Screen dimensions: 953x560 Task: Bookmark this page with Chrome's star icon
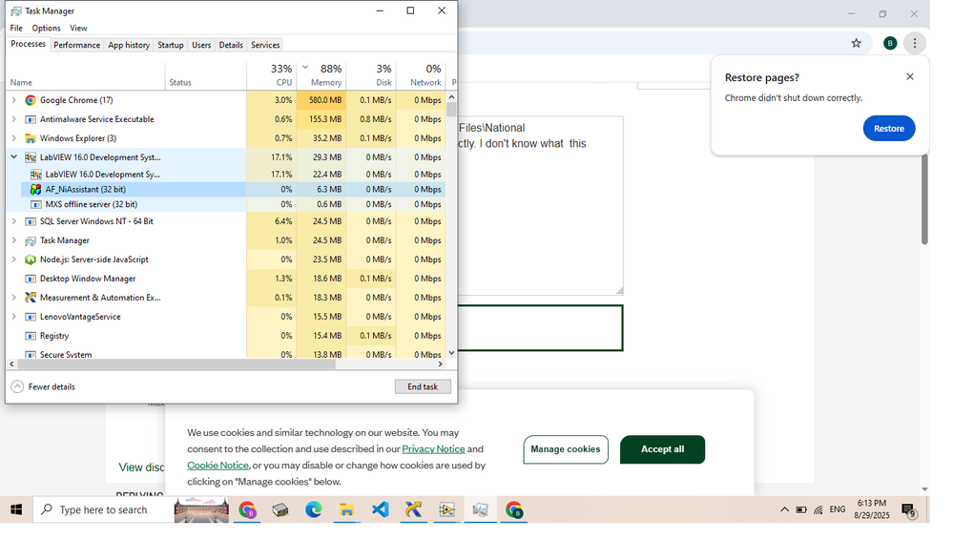(857, 43)
